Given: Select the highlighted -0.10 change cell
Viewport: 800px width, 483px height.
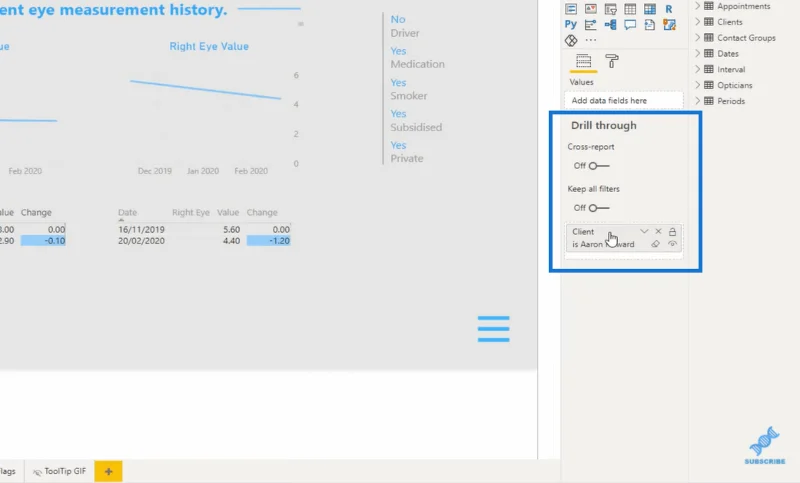Looking at the screenshot, I should pos(43,241).
